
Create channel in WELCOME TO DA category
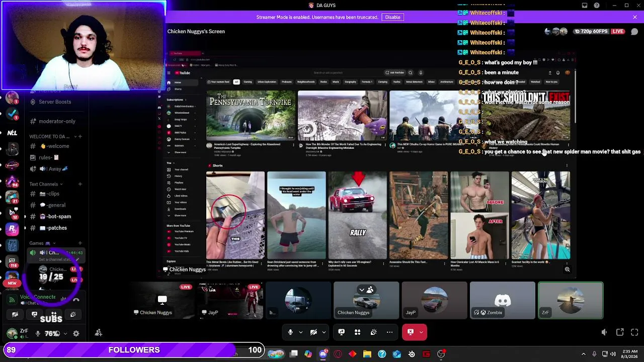tap(80, 136)
